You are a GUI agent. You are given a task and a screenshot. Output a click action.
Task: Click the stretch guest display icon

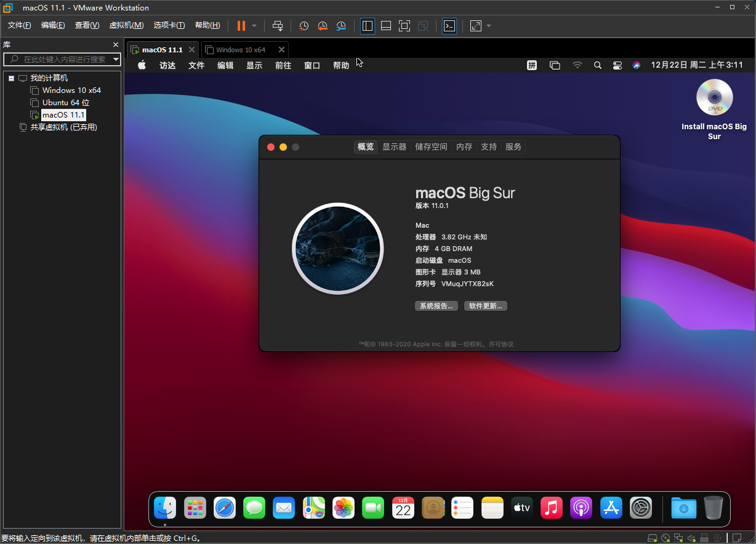476,26
